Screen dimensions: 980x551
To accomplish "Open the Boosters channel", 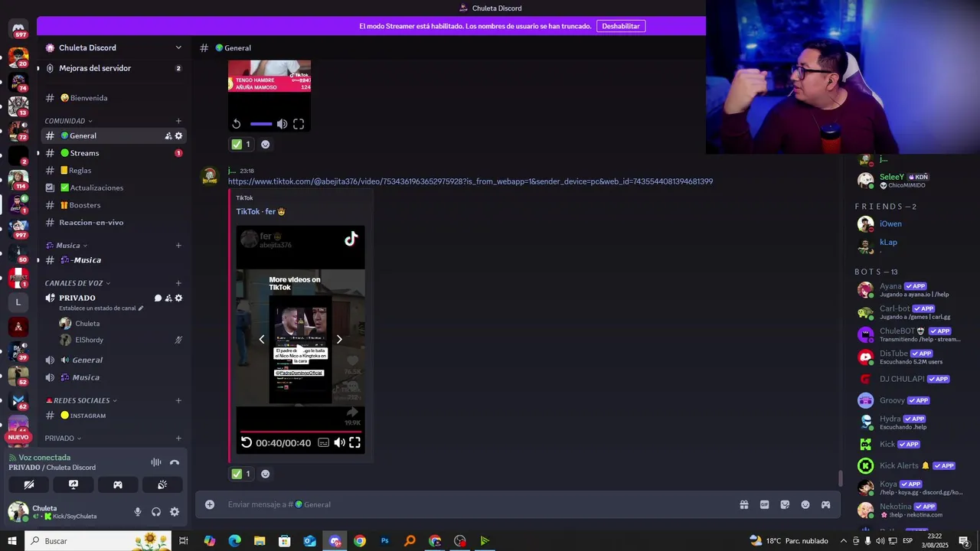I will point(113,205).
